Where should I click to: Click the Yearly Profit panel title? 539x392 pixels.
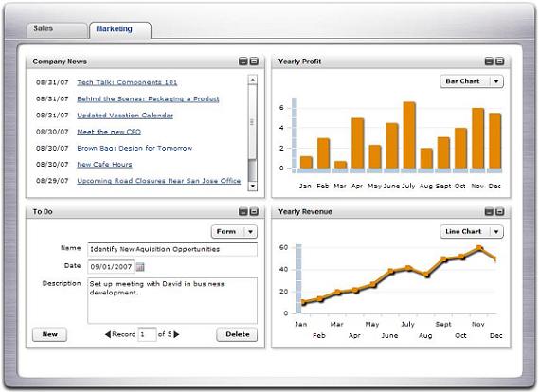pyautogui.click(x=299, y=62)
